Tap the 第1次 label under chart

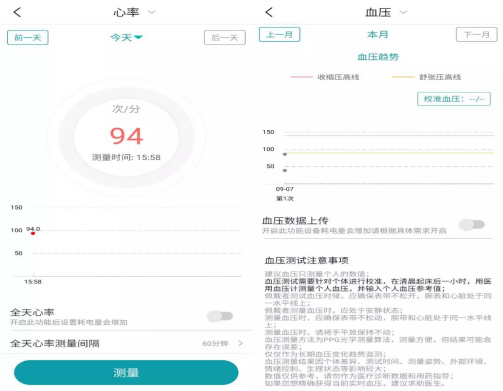tap(285, 199)
